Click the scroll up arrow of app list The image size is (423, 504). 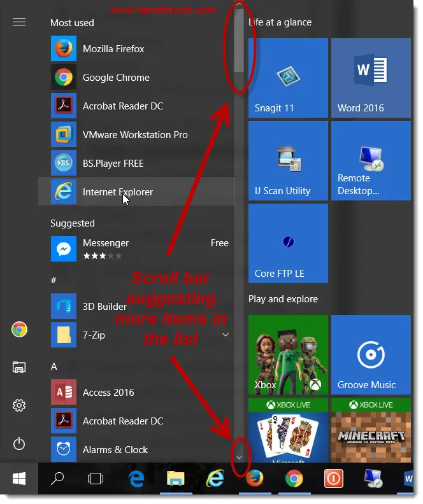click(239, 4)
